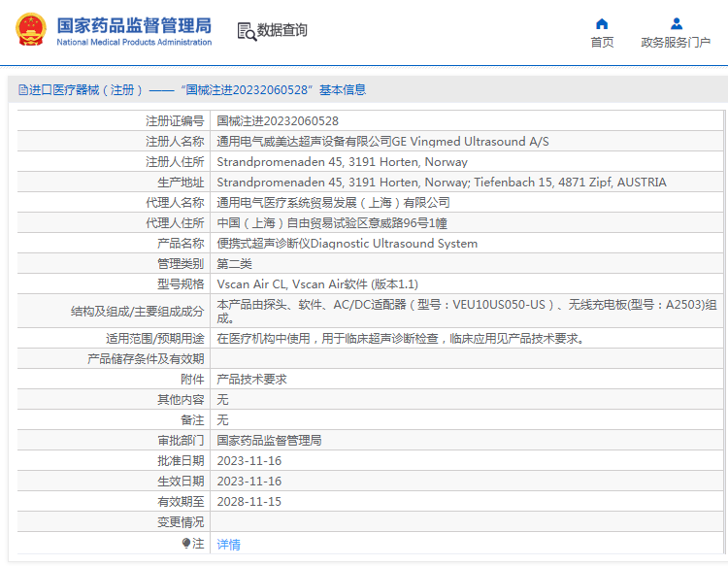
Task: Select Vscan Air CL model specification value
Action: (317, 284)
